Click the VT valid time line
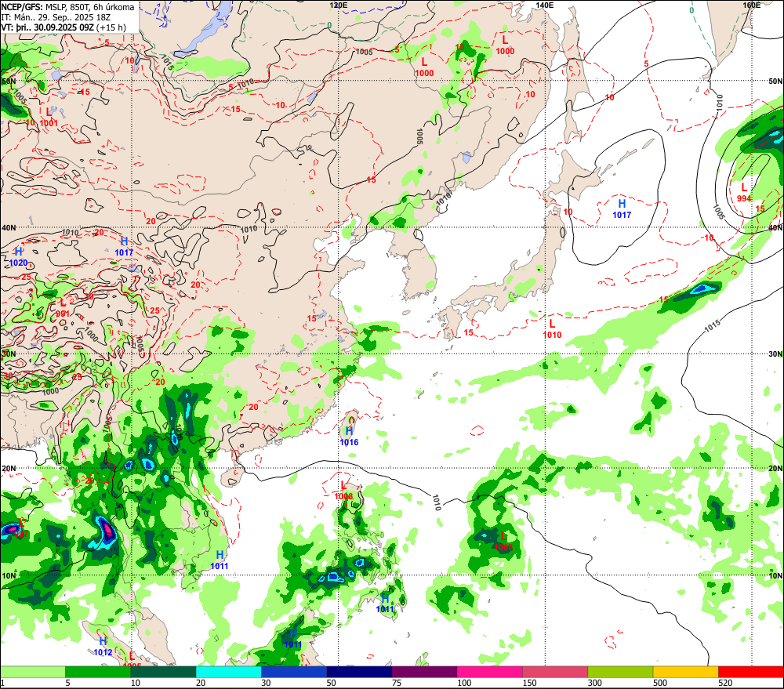 [x=64, y=27]
